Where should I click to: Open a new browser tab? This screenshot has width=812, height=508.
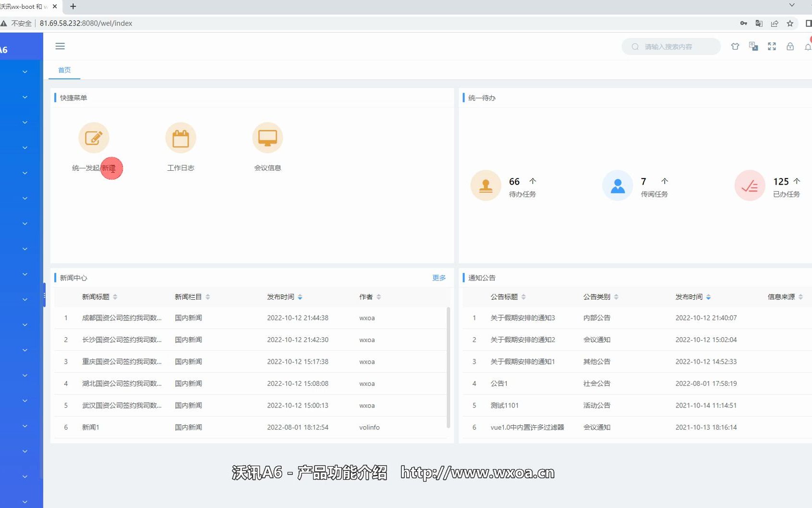[x=73, y=7]
